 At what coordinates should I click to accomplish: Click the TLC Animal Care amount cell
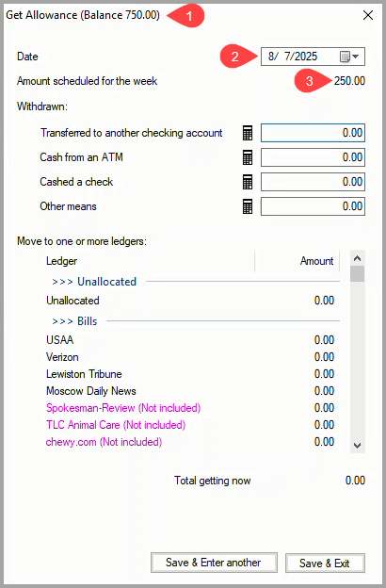(x=324, y=425)
